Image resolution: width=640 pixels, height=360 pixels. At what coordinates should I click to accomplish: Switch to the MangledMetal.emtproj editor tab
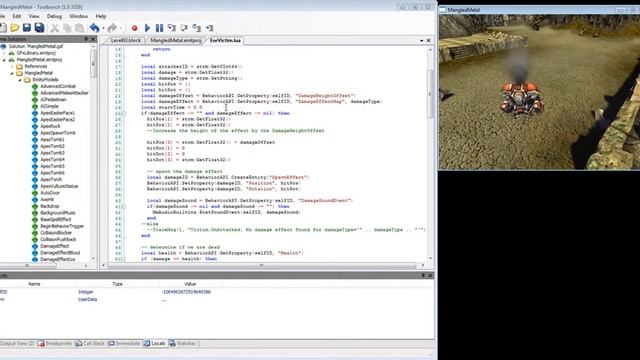coord(176,40)
